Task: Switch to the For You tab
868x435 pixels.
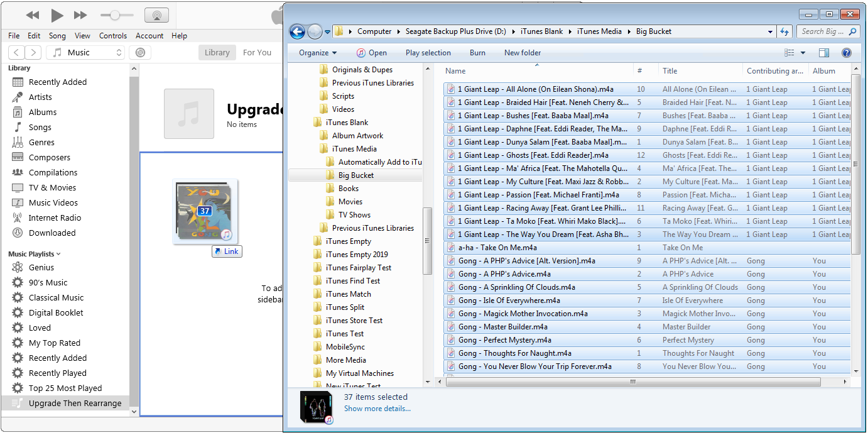Action: coord(258,53)
